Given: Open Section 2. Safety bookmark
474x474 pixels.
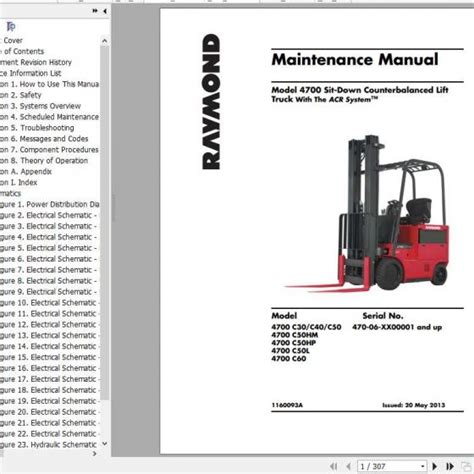Looking at the screenshot, I should pyautogui.click(x=21, y=95).
